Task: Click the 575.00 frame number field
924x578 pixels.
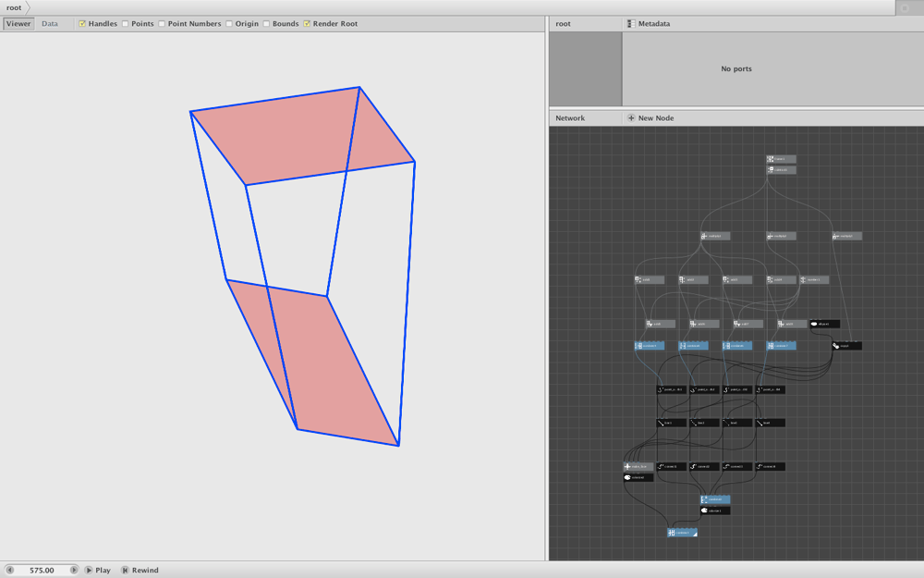Action: (x=42, y=571)
